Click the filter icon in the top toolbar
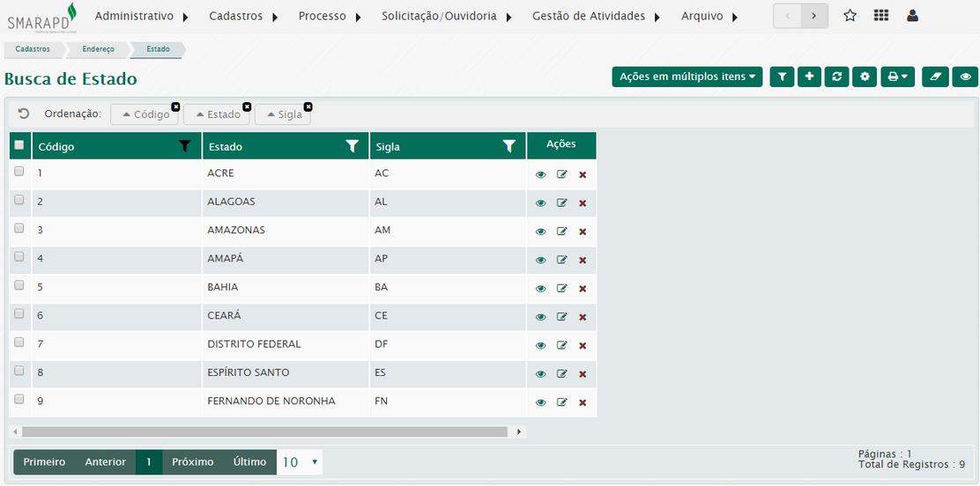The width and height of the screenshot is (980, 486). [782, 77]
